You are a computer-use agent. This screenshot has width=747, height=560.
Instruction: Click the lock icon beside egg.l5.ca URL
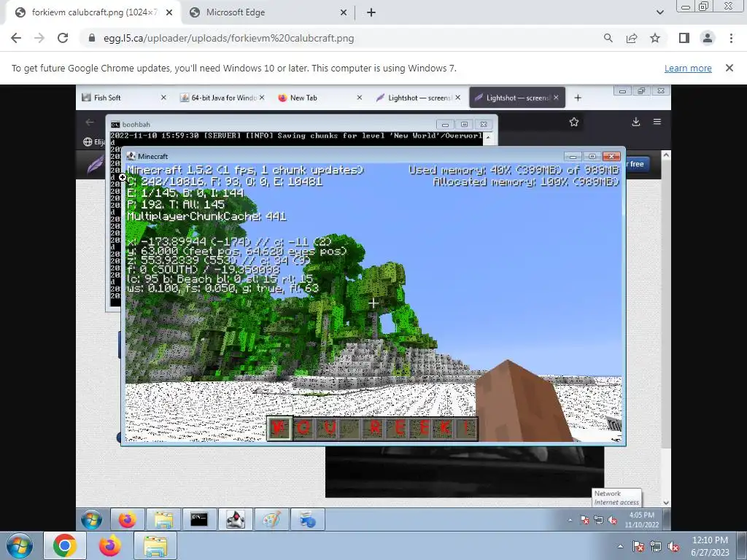(92, 38)
